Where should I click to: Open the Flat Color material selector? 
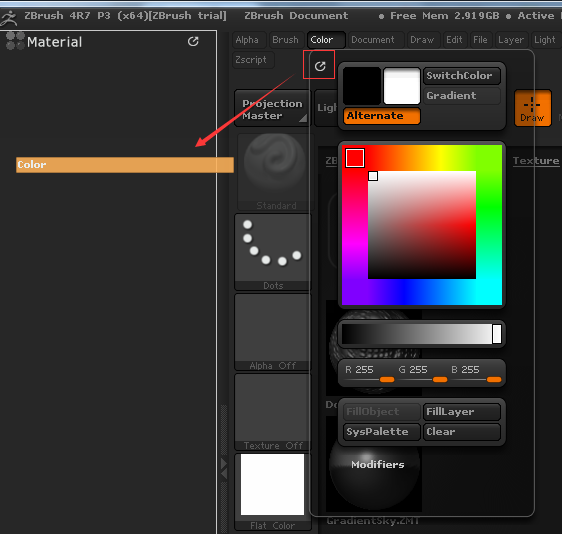click(273, 492)
